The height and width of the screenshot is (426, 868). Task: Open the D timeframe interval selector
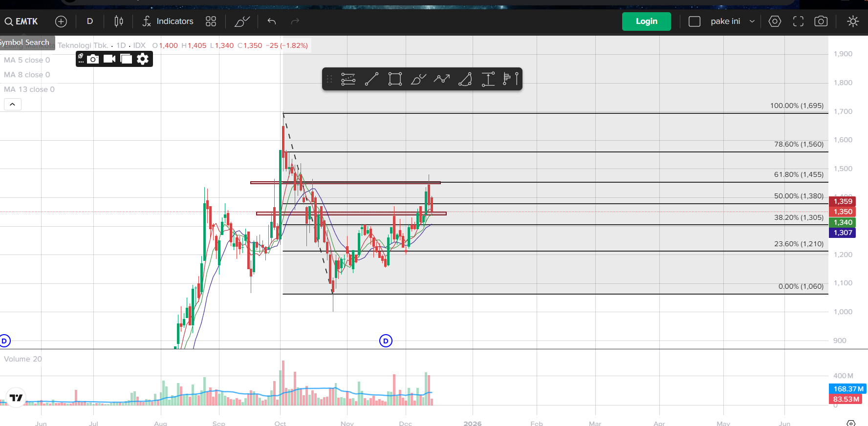tap(90, 21)
